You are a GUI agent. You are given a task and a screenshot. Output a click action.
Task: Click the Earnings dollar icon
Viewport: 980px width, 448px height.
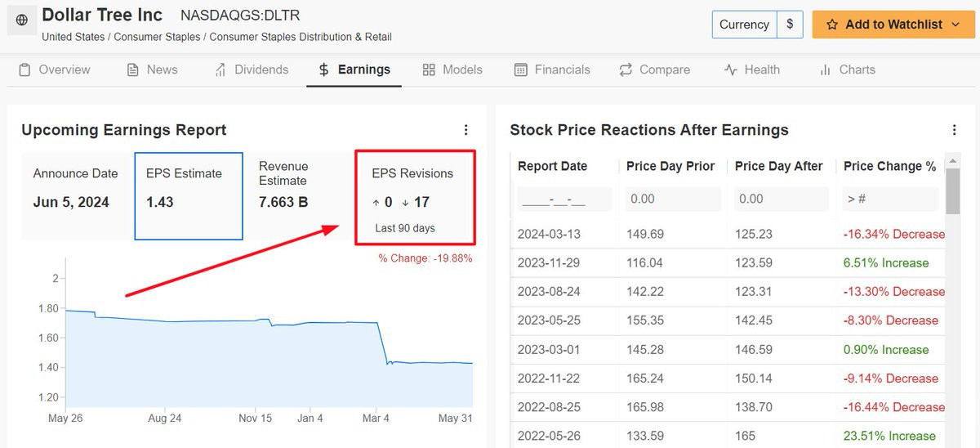pyautogui.click(x=324, y=69)
